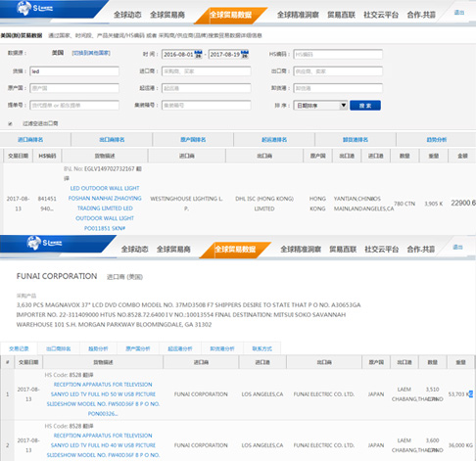
Task: Open the end date calendar icon
Action: [245, 54]
